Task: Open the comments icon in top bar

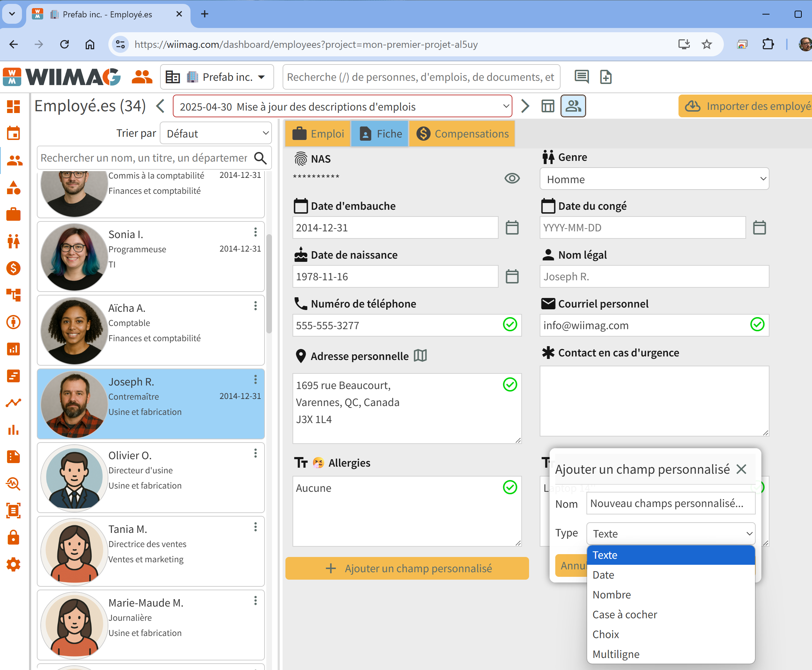Action: [x=582, y=77]
